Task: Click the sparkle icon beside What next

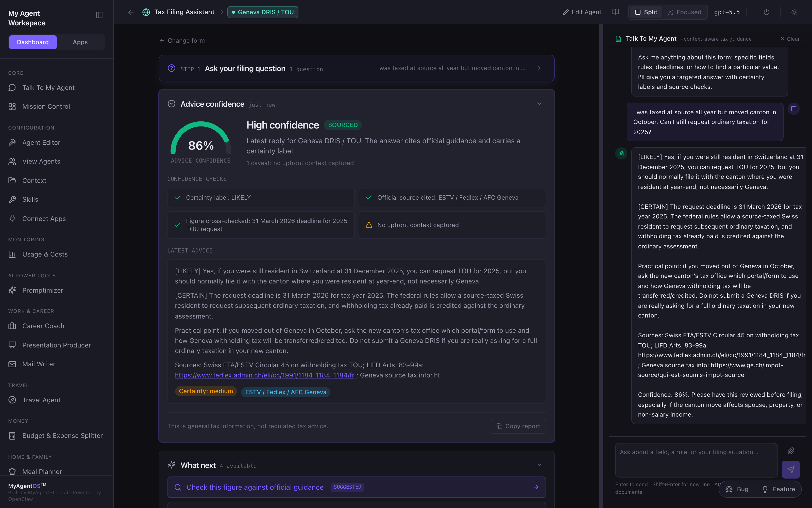Action: pos(172,465)
